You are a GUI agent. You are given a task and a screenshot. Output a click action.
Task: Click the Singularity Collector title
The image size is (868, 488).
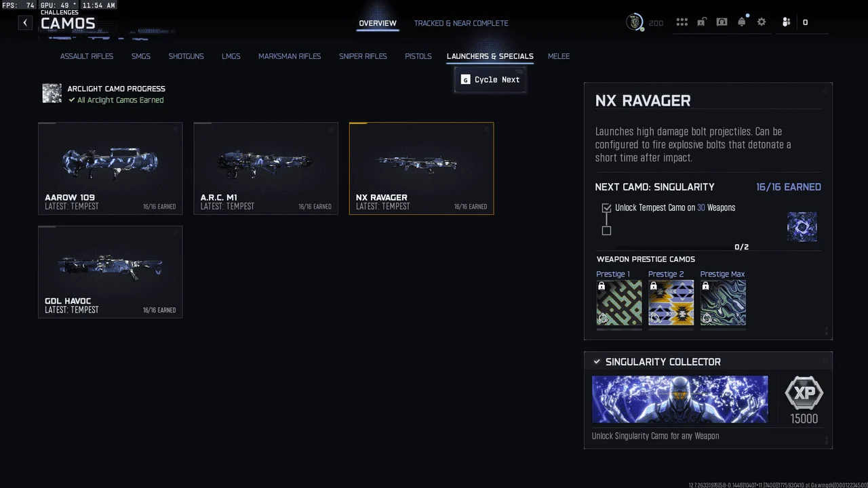click(663, 362)
